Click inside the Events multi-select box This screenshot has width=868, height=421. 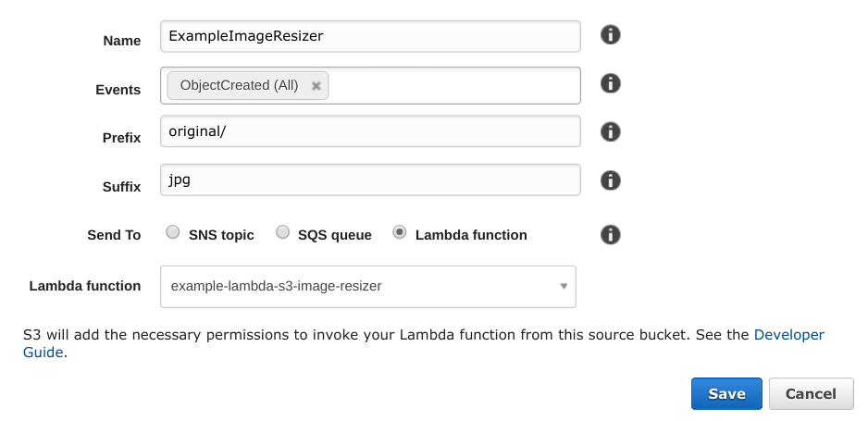click(x=453, y=86)
